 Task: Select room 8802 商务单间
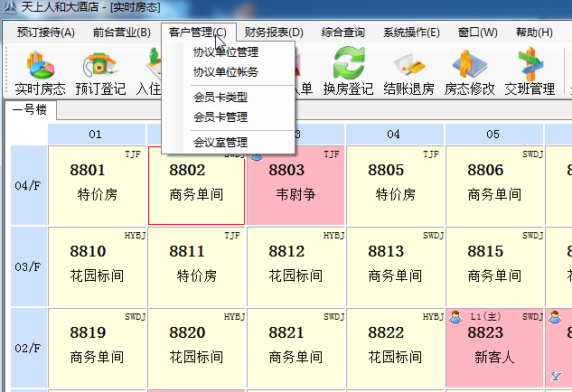coord(197,185)
